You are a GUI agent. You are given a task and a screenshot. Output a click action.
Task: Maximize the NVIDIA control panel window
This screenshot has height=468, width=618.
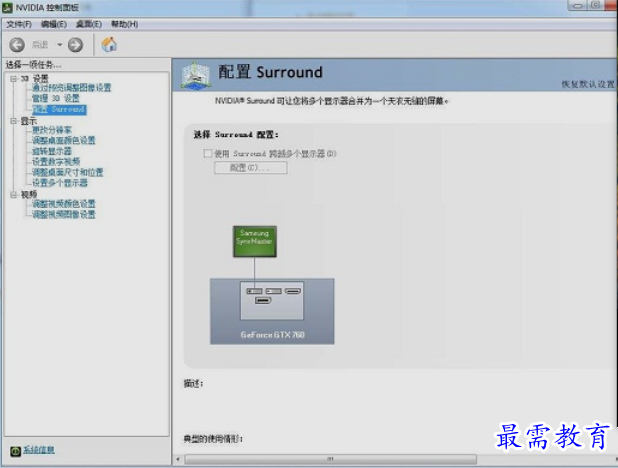(x=596, y=6)
